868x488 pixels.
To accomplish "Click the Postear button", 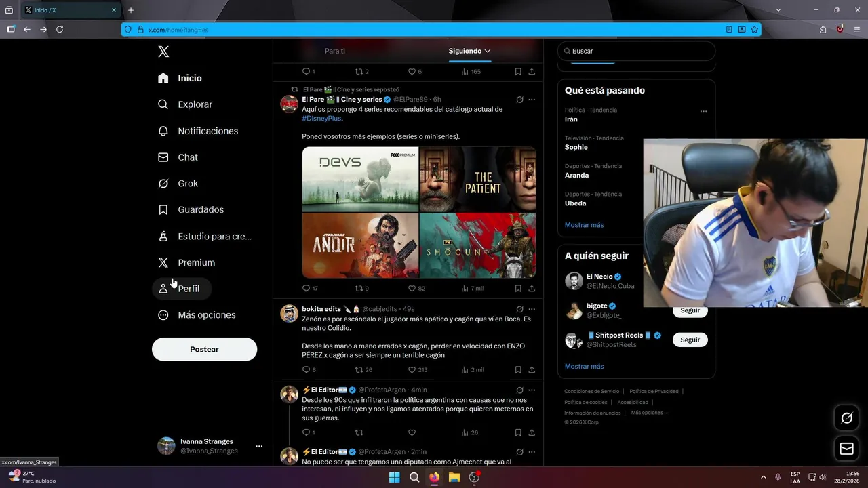I will click(204, 349).
